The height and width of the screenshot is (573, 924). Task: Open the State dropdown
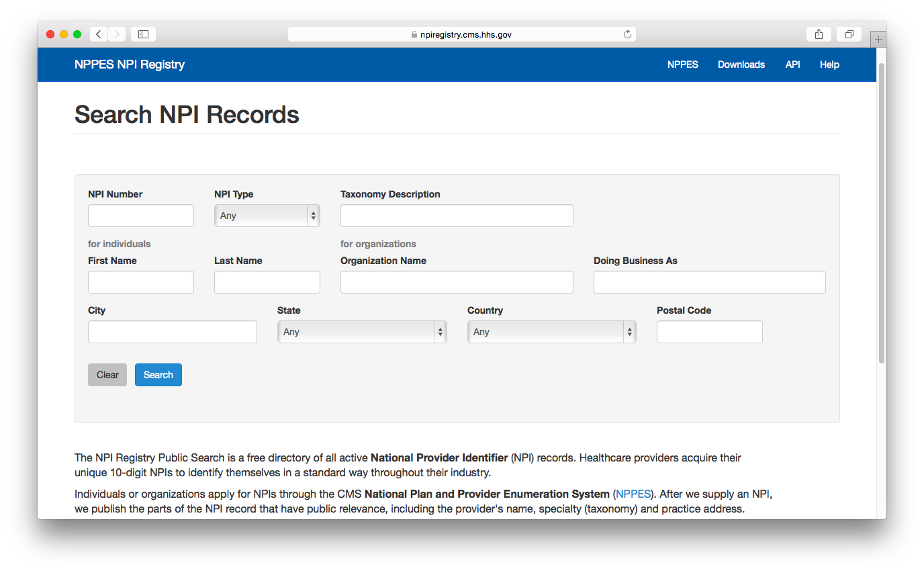click(362, 331)
